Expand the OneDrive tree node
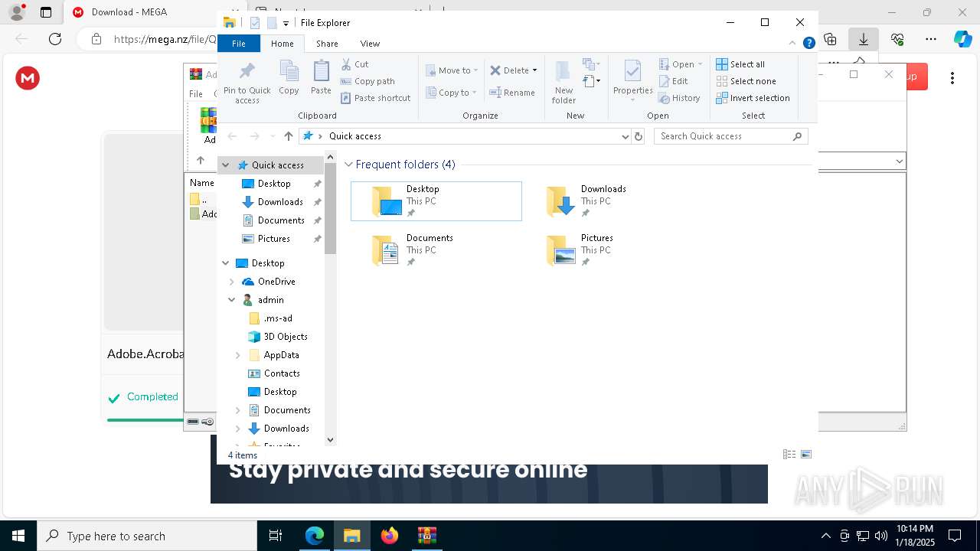 pyautogui.click(x=232, y=282)
